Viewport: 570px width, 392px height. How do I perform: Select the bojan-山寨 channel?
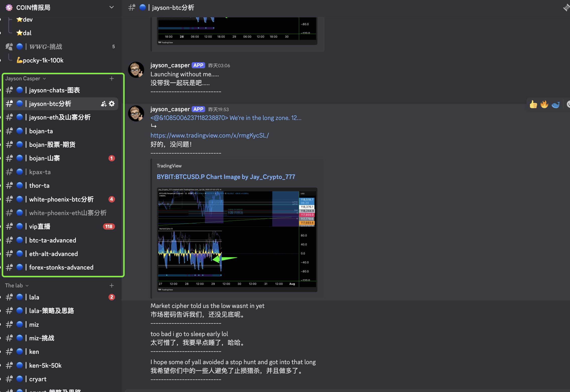tap(44, 158)
